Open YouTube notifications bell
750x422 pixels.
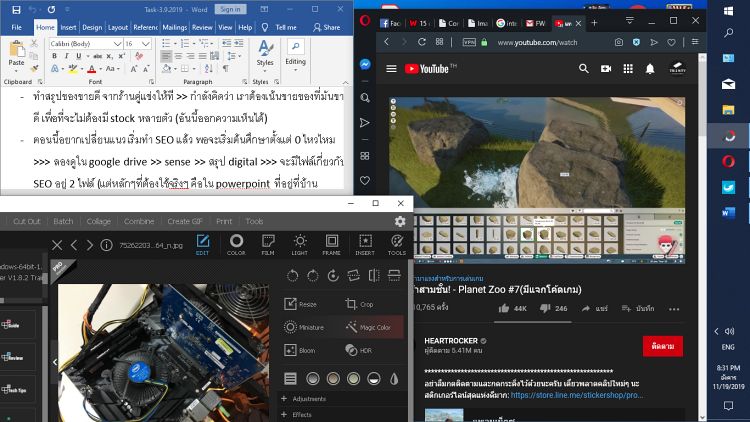point(650,69)
